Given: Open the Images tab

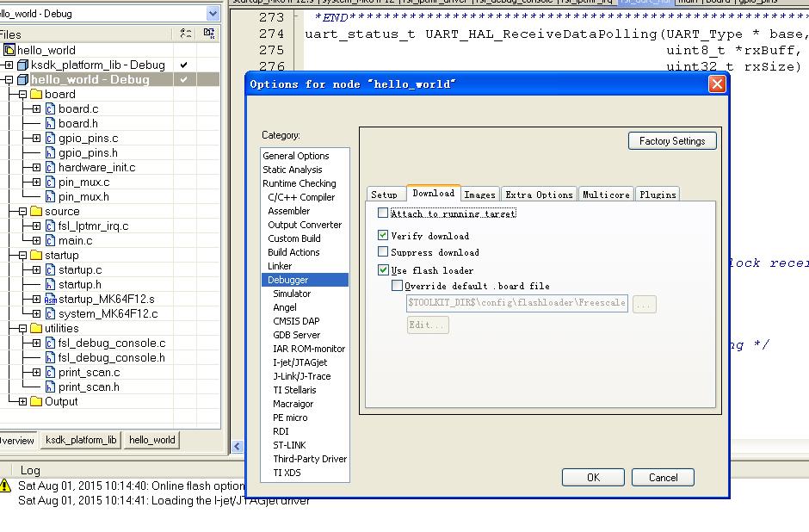Looking at the screenshot, I should (480, 195).
